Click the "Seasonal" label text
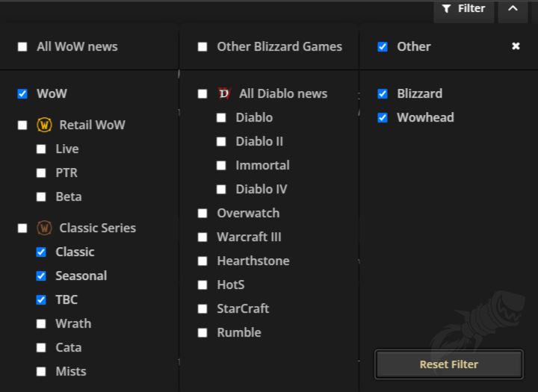Image resolution: width=538 pixels, height=392 pixels. point(81,276)
